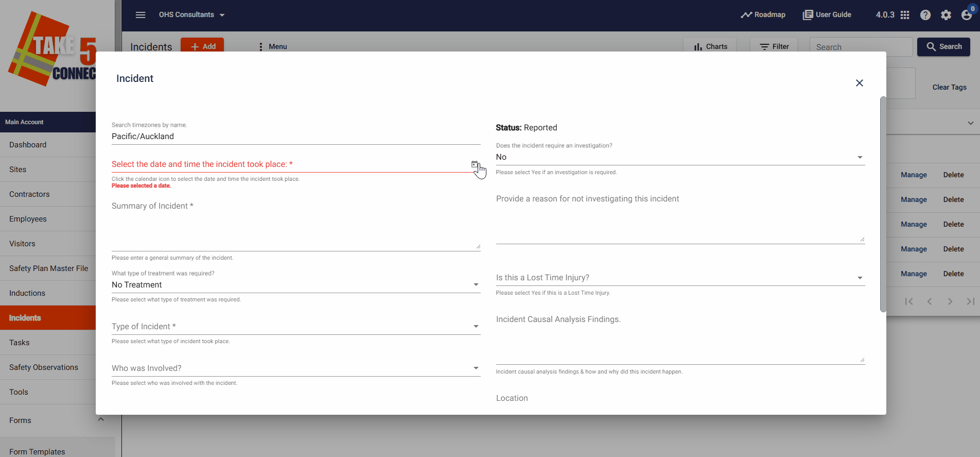The width and height of the screenshot is (980, 457).
Task: Open Sites in the sidebar
Action: tap(48, 170)
